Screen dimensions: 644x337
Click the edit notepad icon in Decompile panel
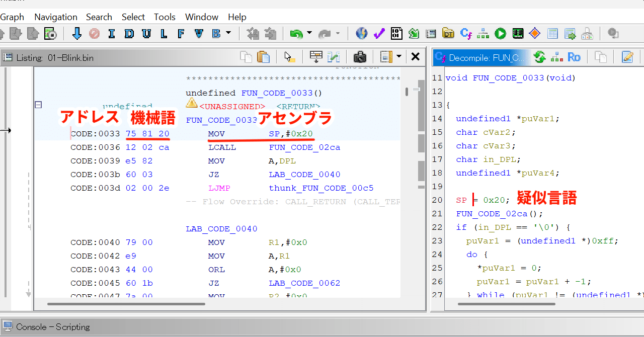tap(627, 57)
